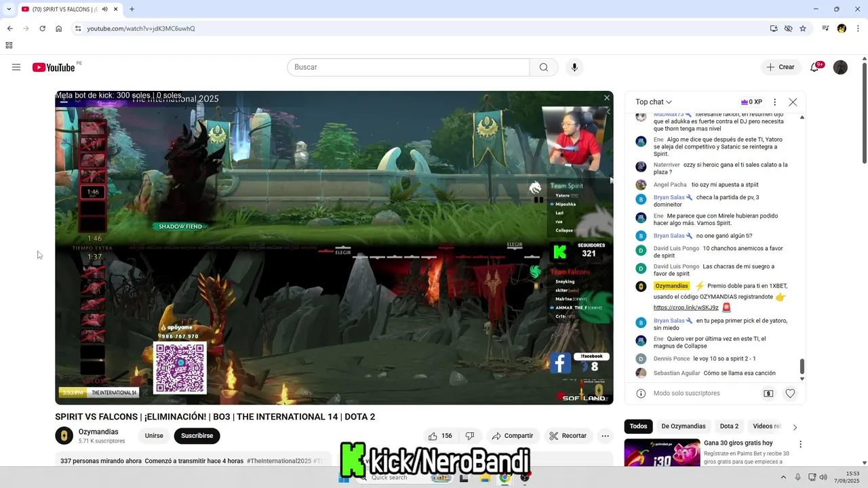Open the notifications bell
The height and width of the screenshot is (488, 868).
(x=814, y=67)
